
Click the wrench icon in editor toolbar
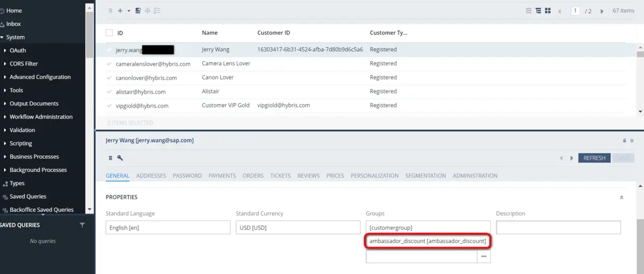[120, 158]
